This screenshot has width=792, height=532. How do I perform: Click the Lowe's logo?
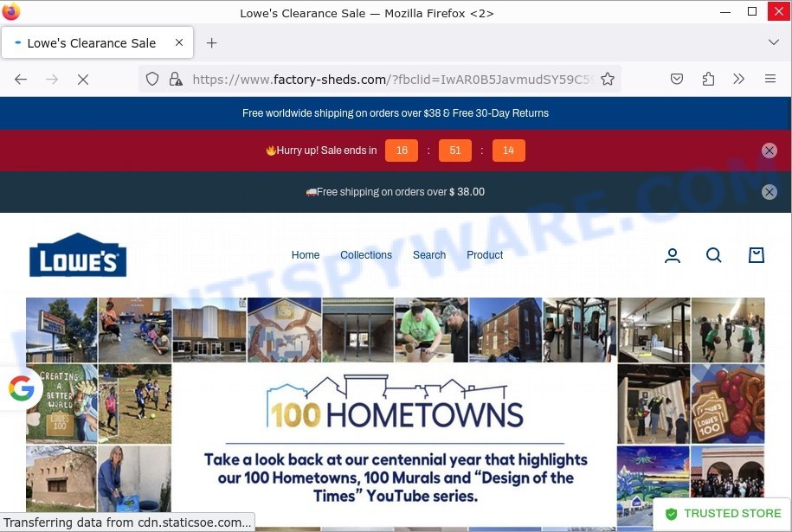[78, 255]
